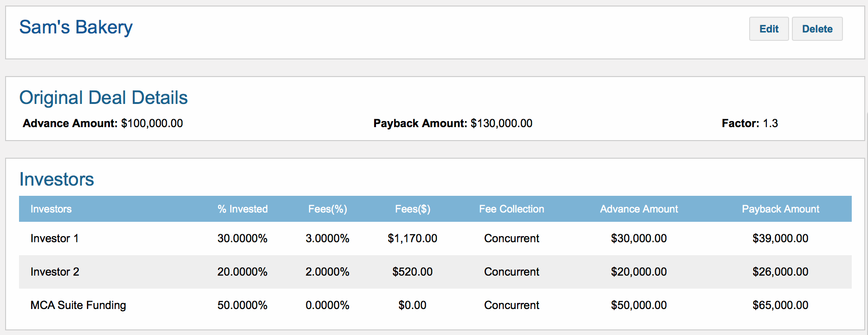Open the Sam's Bakery title link
868x335 pixels.
76,27
